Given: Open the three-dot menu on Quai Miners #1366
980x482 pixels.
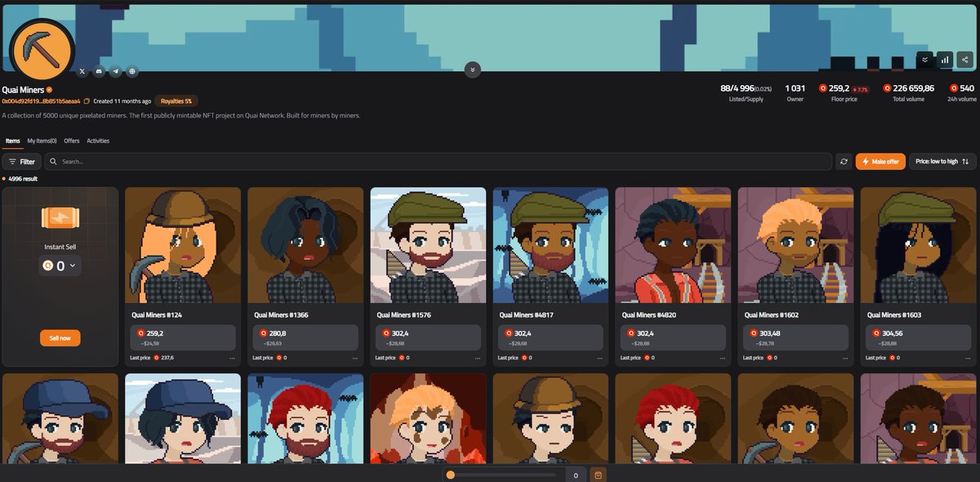Looking at the screenshot, I should click(x=354, y=358).
